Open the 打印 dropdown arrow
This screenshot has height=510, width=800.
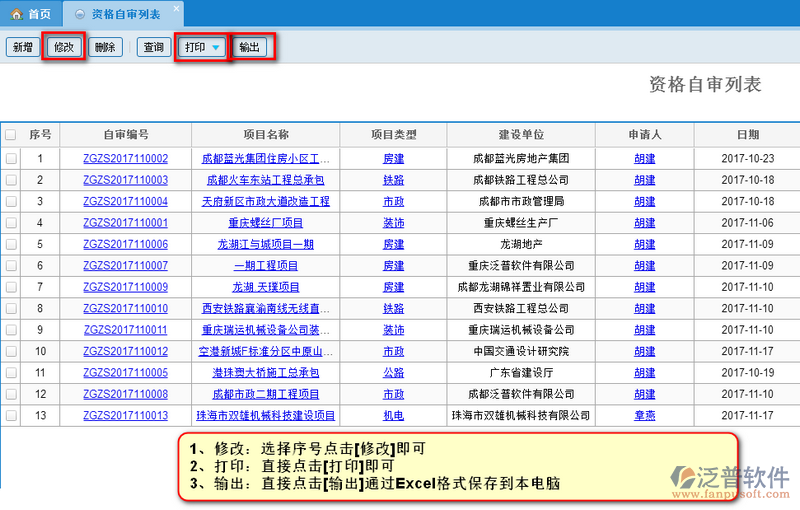coord(216,48)
